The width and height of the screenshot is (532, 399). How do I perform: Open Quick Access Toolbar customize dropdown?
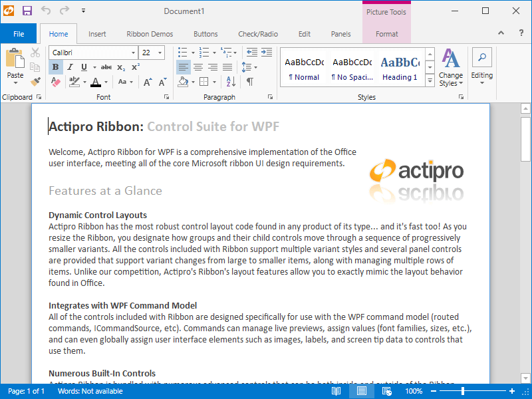(83, 11)
